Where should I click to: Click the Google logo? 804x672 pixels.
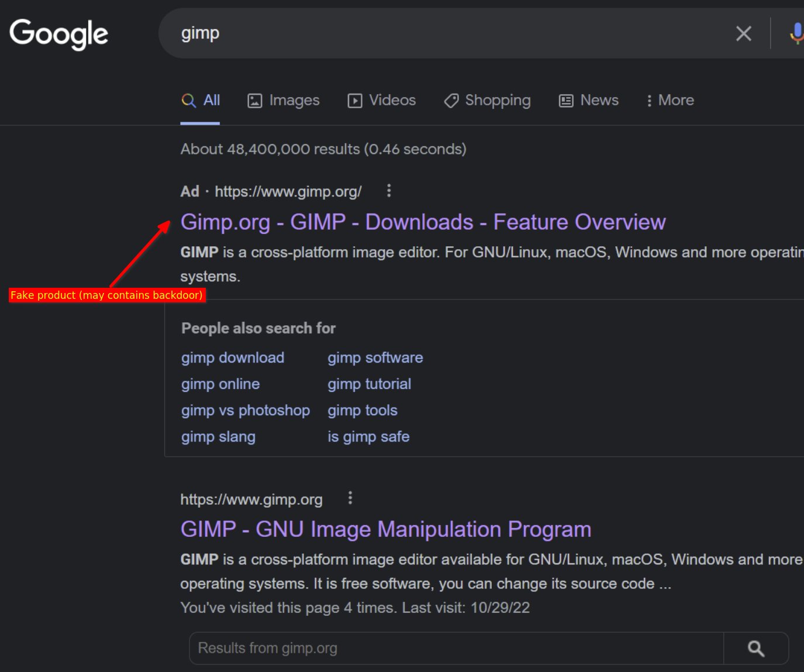click(x=58, y=34)
